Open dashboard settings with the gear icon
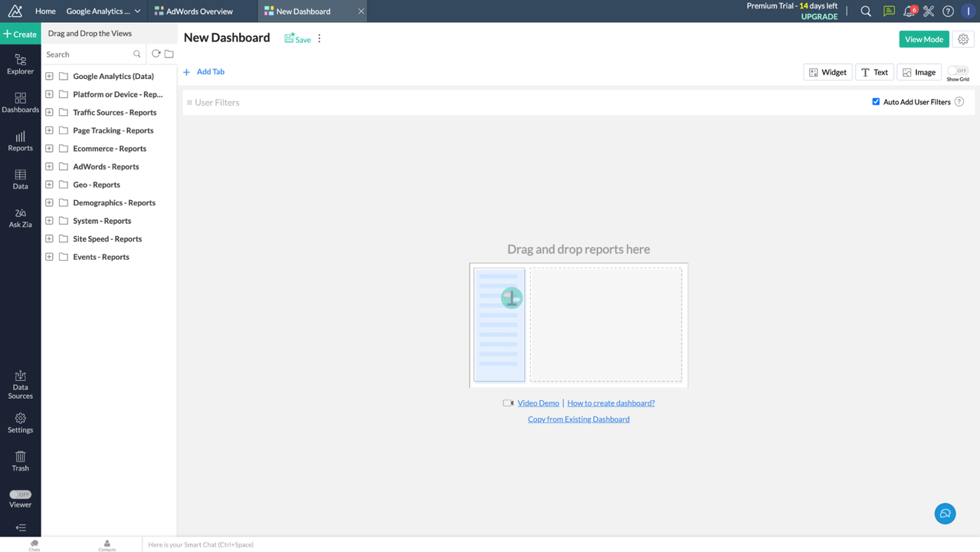 pos(962,38)
